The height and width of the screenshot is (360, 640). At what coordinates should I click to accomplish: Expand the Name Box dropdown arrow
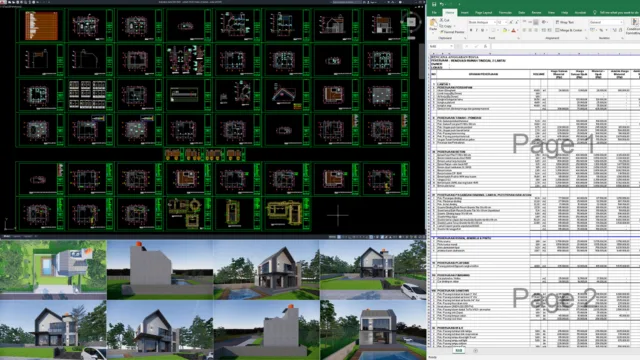[x=451, y=46]
